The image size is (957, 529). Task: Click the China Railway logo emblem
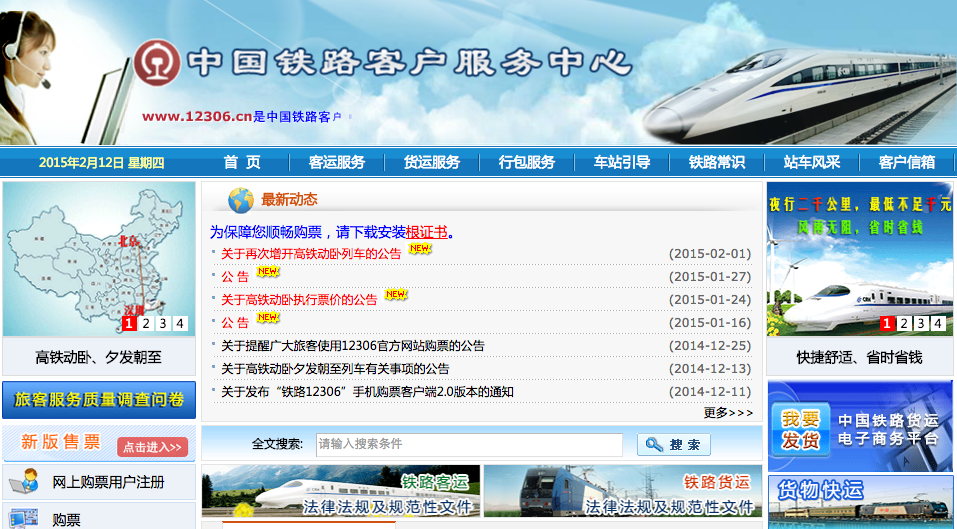tap(157, 63)
